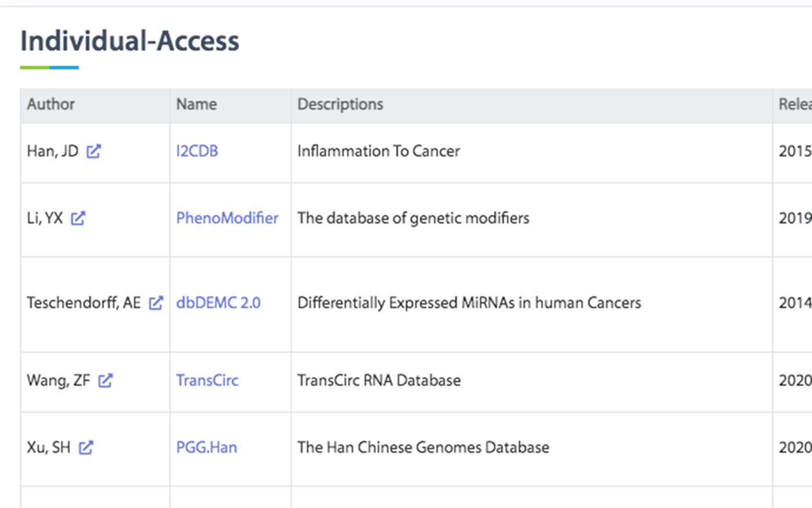Open the PGG.Han database link
The image size is (812, 508).
pos(206,448)
